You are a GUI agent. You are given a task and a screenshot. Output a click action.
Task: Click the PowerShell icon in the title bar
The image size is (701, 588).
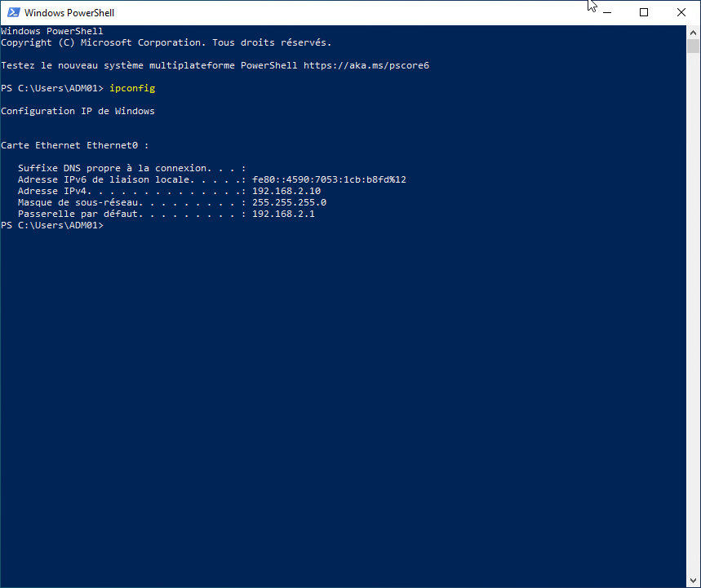pos(13,12)
